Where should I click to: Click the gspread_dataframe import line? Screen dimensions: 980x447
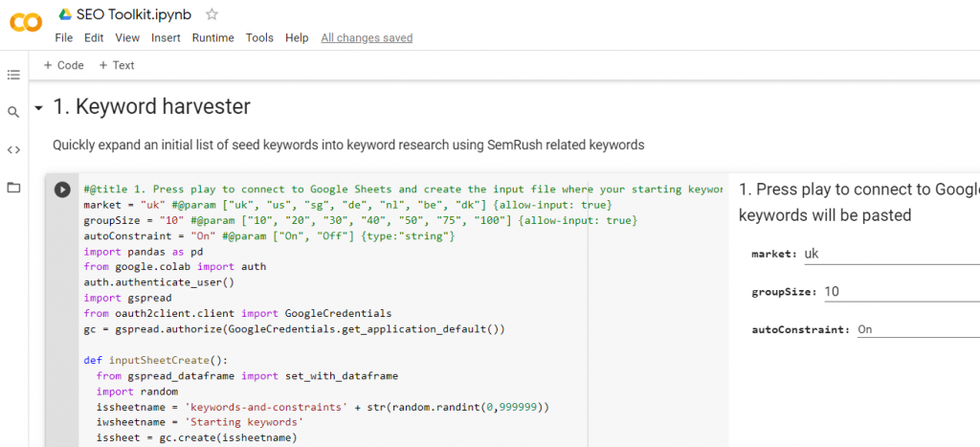[x=247, y=376]
